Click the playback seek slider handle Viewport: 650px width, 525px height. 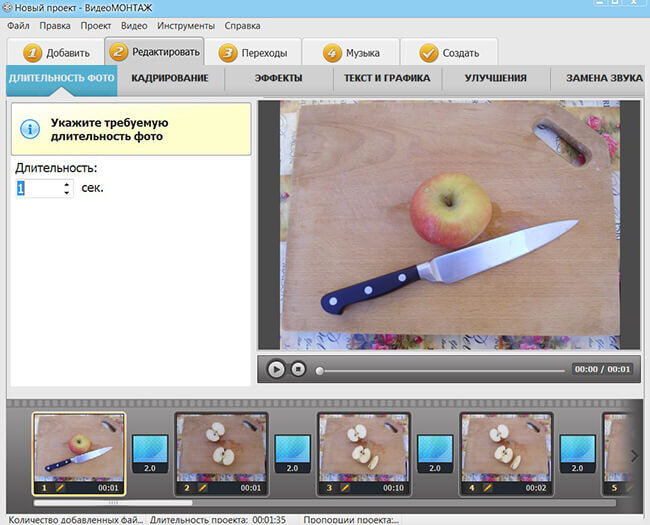click(319, 370)
